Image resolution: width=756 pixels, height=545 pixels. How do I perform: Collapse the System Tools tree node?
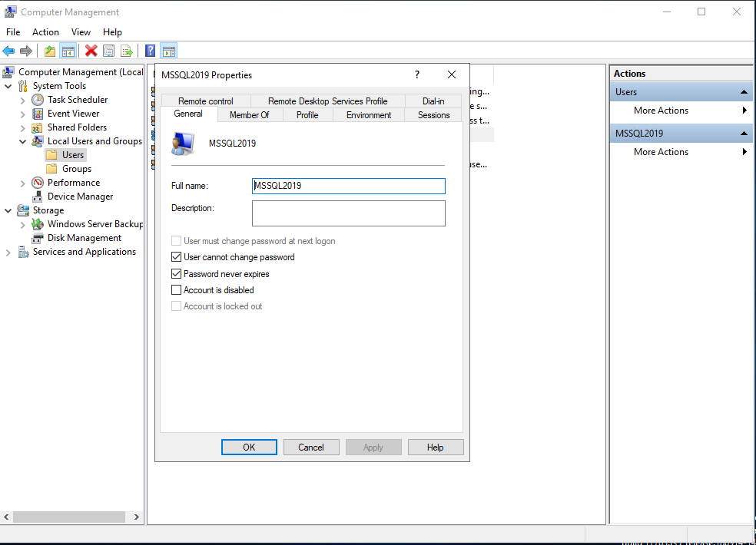coord(8,86)
